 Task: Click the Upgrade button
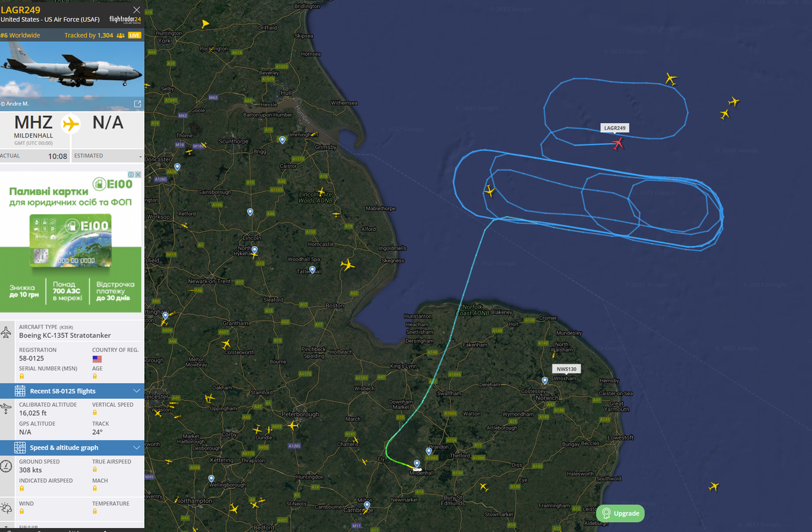tap(620, 513)
